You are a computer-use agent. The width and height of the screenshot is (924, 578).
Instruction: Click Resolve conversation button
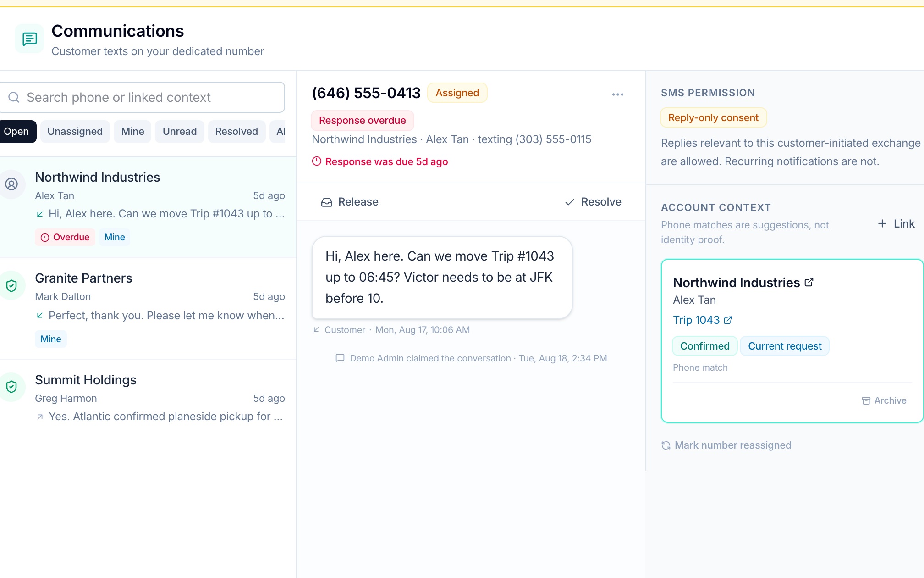point(593,202)
